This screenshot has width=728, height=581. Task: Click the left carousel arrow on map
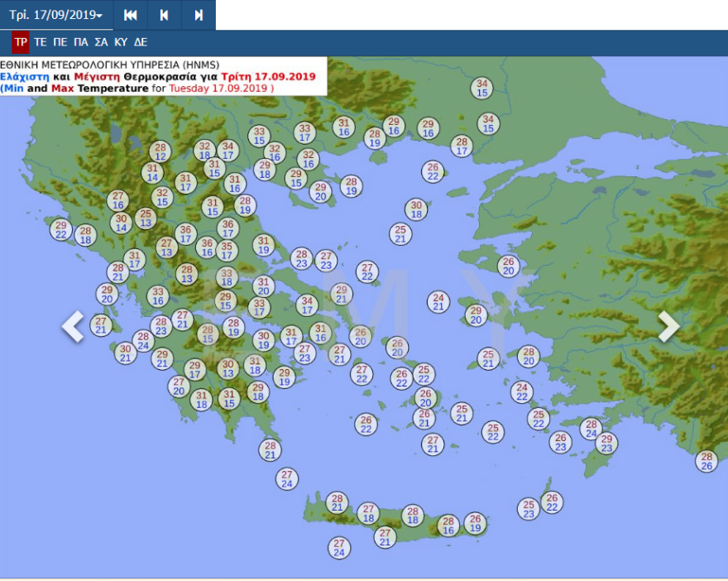73,326
